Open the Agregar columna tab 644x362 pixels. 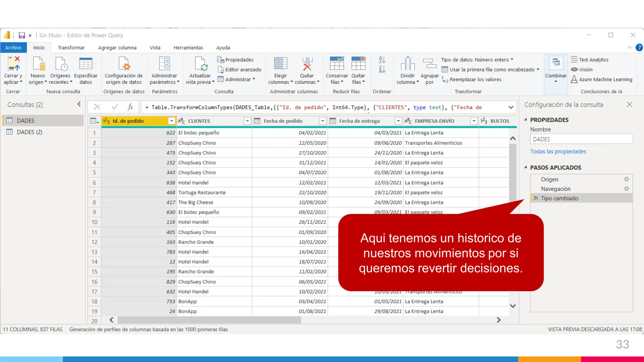[117, 48]
